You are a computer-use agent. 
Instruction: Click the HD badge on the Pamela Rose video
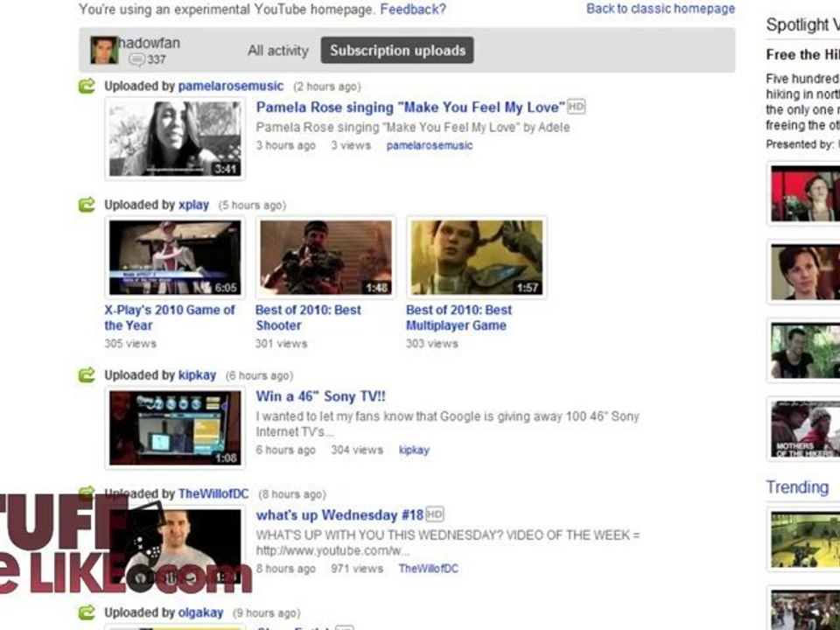coord(576,107)
